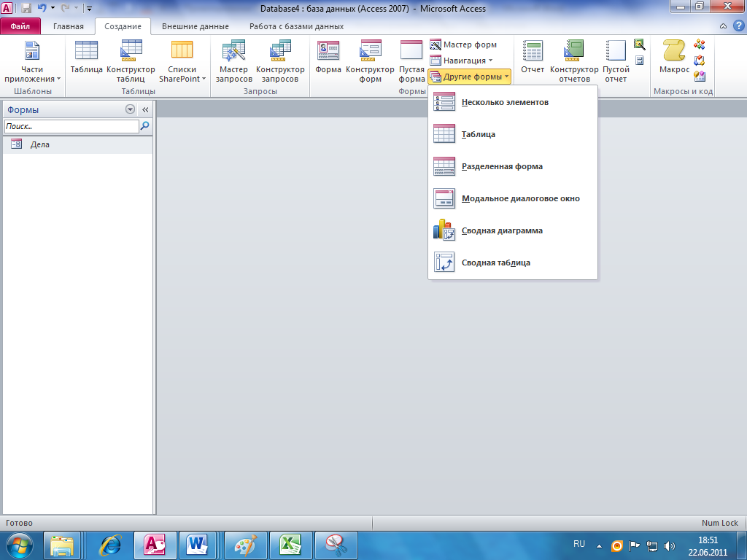The height and width of the screenshot is (560, 747).
Task: Start Мастер форм
Action: pyautogui.click(x=463, y=44)
